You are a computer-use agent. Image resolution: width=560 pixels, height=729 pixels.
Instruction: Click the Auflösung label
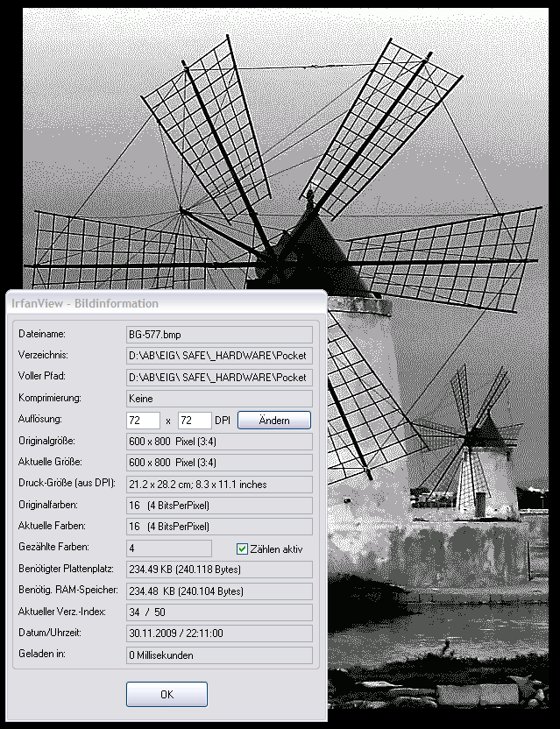pyautogui.click(x=40, y=419)
